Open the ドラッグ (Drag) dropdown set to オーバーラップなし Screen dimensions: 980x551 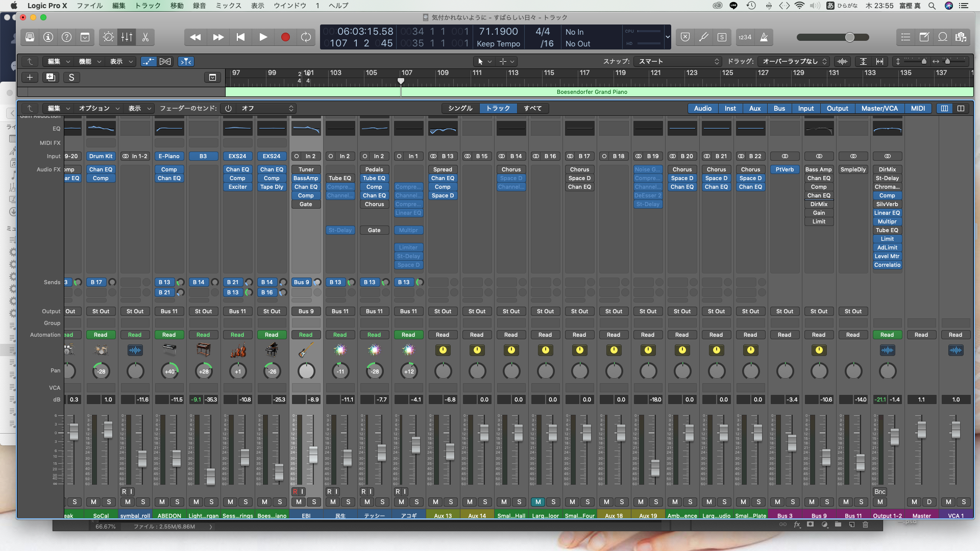pyautogui.click(x=793, y=62)
